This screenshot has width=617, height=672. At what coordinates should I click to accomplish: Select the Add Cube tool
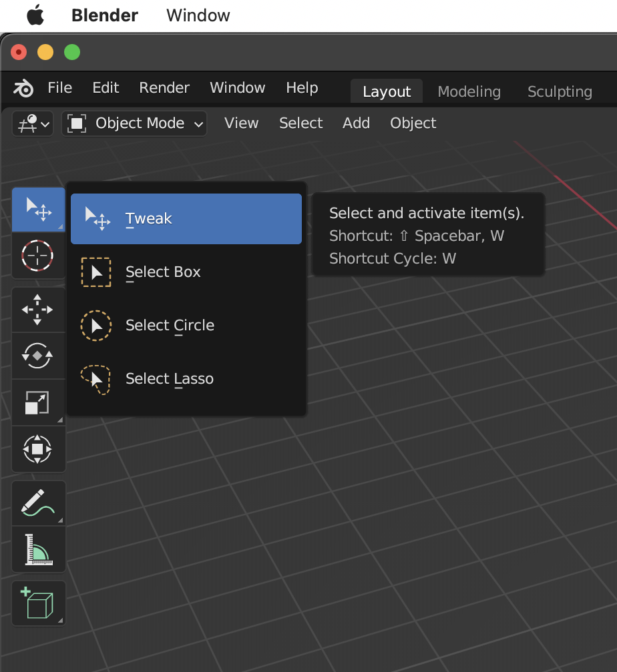pos(38,603)
